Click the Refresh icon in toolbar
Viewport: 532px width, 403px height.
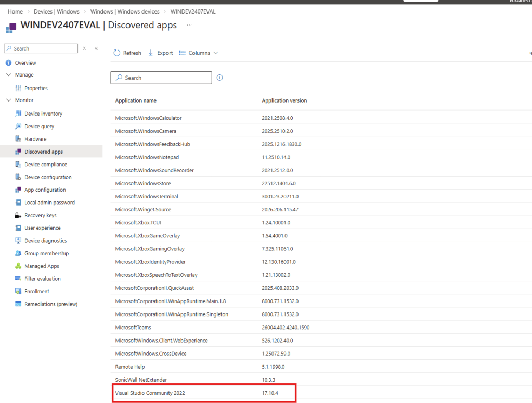click(117, 53)
